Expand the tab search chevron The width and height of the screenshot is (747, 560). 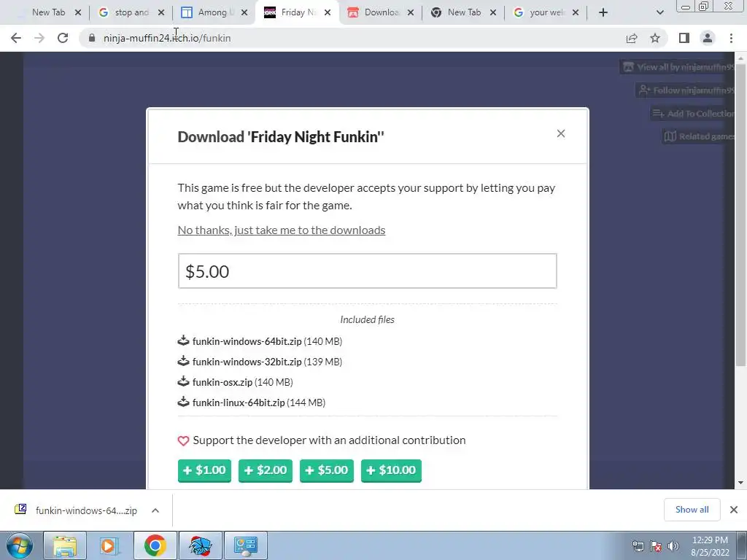659,12
